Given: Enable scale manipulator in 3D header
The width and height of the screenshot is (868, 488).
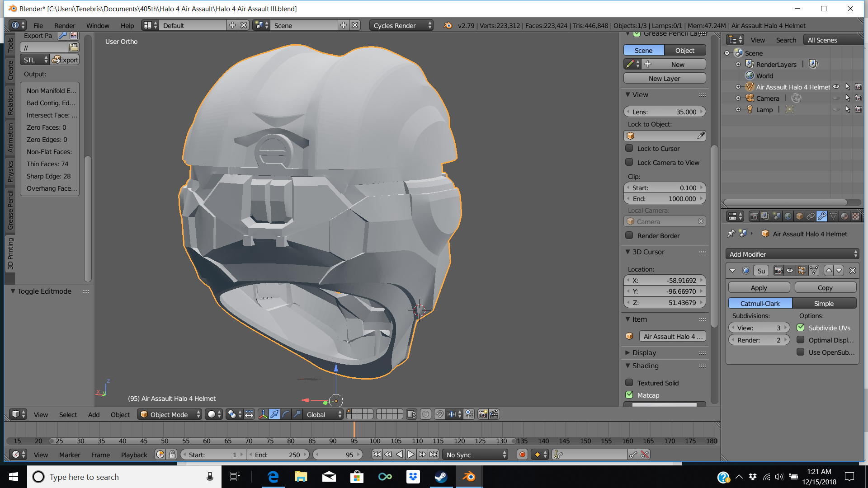Looking at the screenshot, I should click(297, 414).
